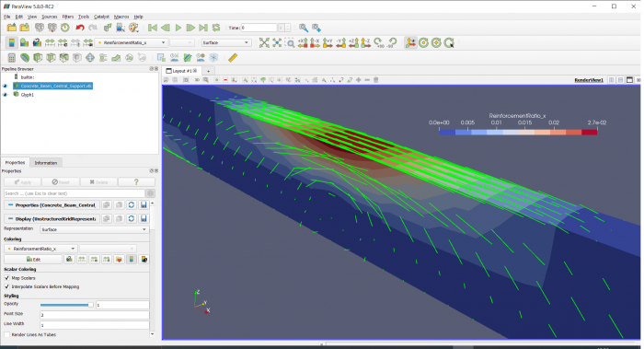Click the Open file folder icon
Screen dimensions: 644x349
tap(11, 28)
